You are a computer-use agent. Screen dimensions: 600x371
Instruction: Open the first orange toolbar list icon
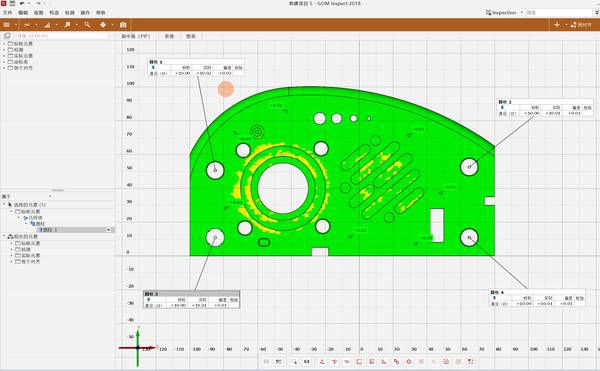coord(7,25)
